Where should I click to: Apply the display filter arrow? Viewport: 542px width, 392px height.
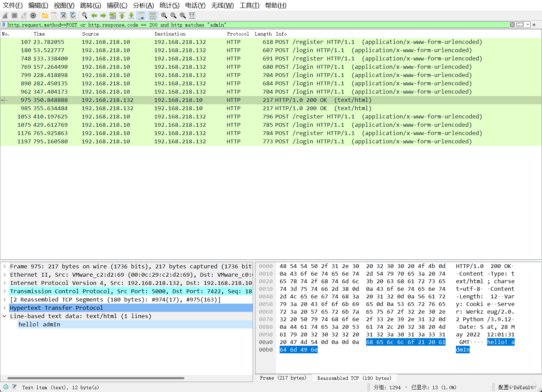(x=520, y=25)
